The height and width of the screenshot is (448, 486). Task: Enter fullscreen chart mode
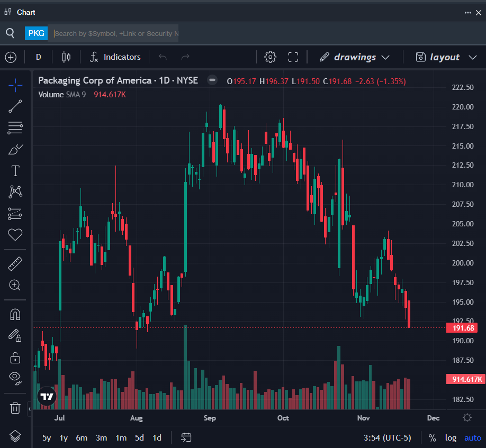pyautogui.click(x=293, y=57)
